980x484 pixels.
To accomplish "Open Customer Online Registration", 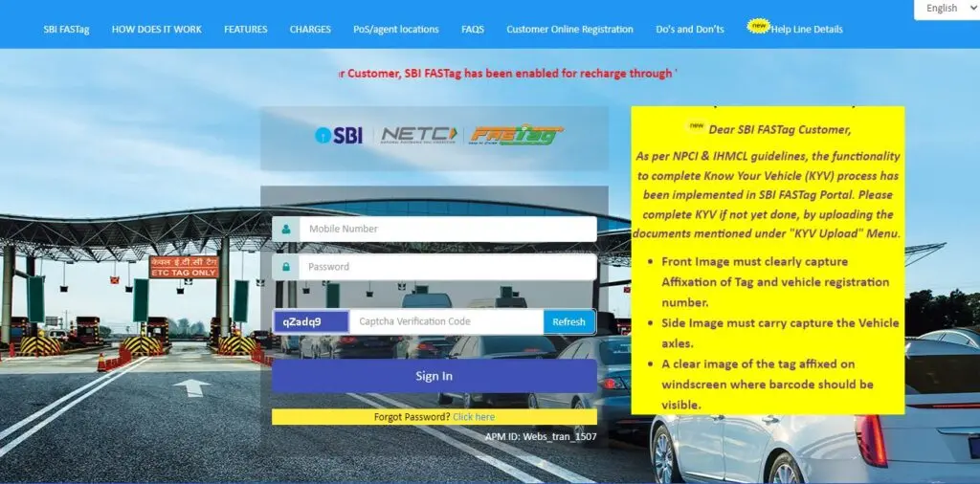I will (569, 30).
